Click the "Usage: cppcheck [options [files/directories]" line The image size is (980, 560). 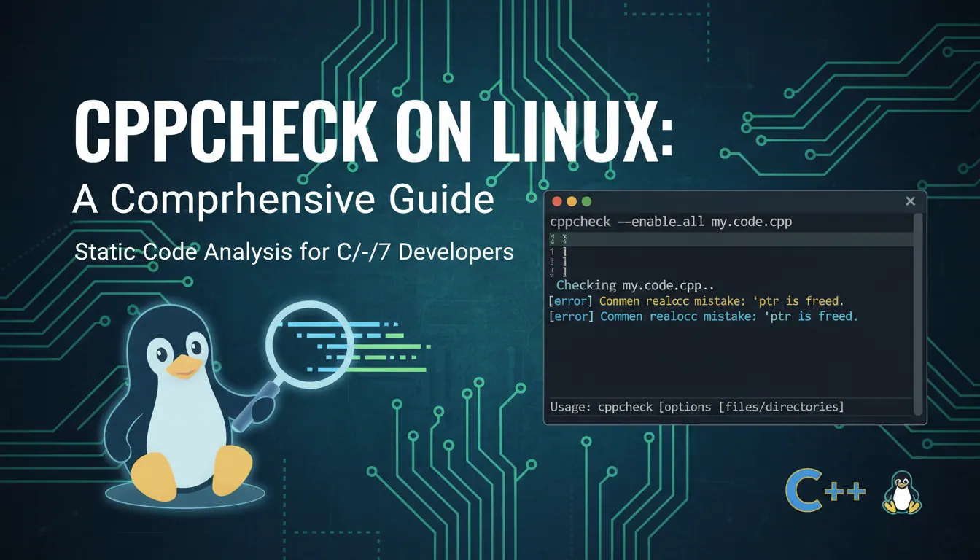697,406
